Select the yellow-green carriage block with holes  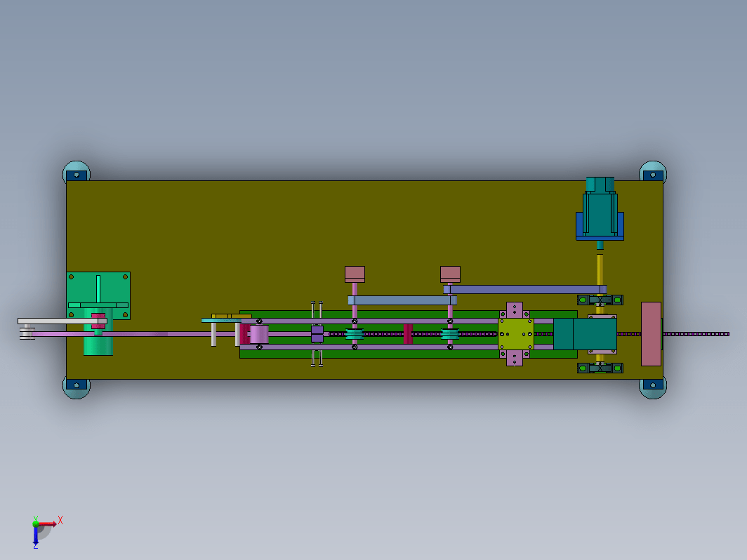coord(515,334)
